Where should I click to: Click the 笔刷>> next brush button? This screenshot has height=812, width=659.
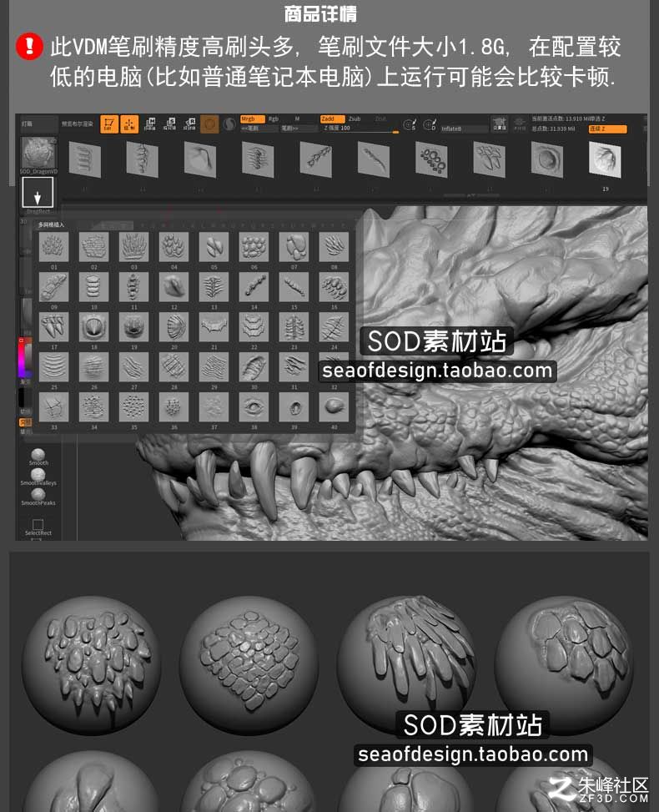point(298,129)
